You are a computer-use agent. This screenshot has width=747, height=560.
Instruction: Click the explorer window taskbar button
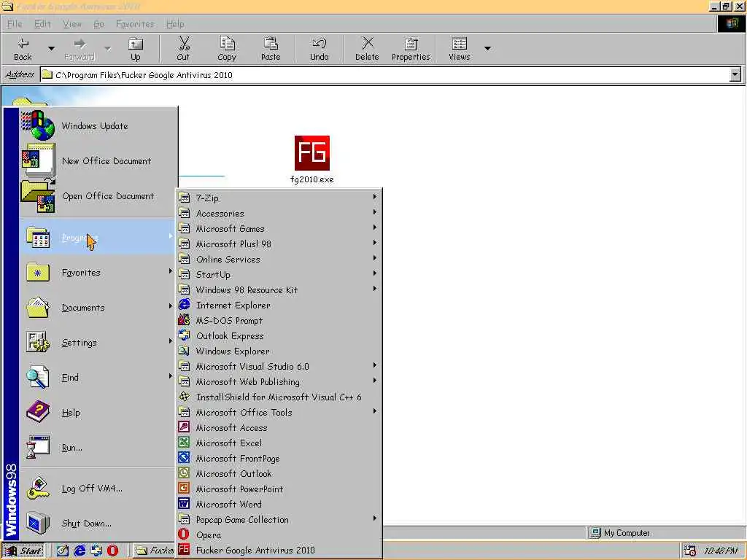coord(153,551)
